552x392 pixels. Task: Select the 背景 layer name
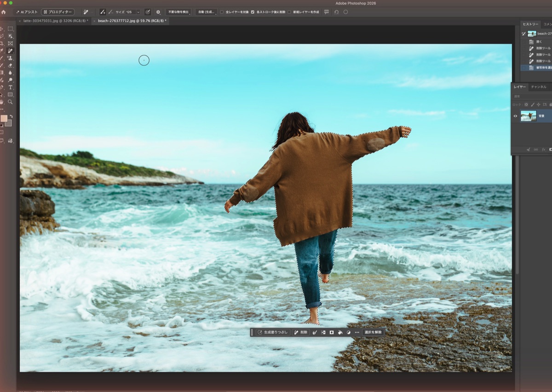pos(541,116)
